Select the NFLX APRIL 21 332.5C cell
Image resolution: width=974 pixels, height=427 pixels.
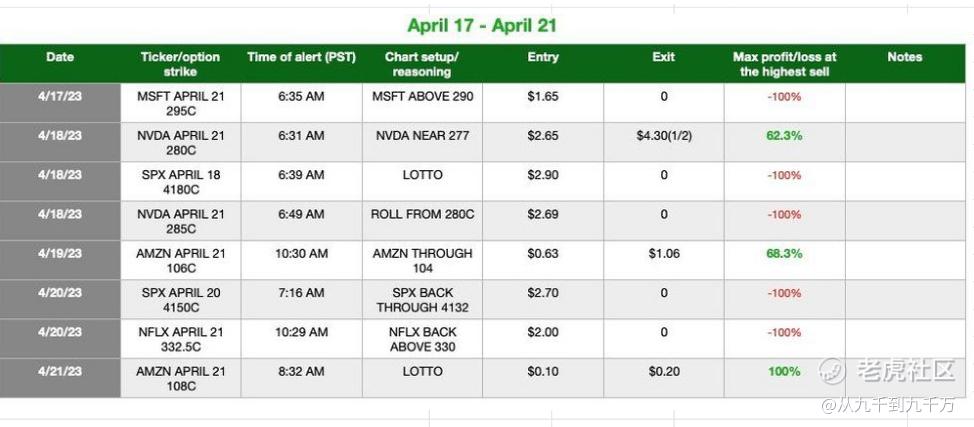pyautogui.click(x=180, y=339)
